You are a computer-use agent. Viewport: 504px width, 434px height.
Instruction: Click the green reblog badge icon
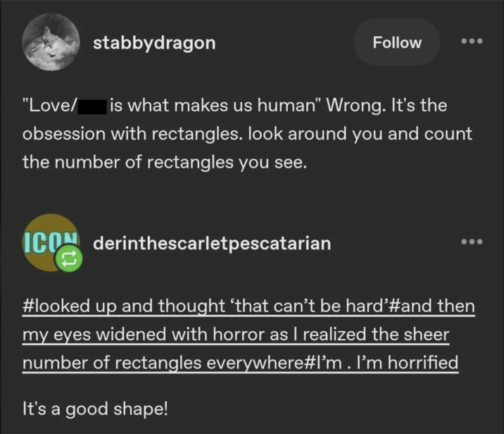coord(69,259)
